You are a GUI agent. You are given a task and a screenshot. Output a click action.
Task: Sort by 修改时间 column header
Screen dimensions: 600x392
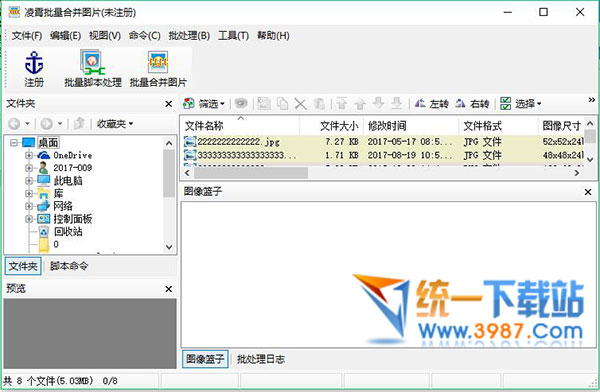pyautogui.click(x=411, y=126)
